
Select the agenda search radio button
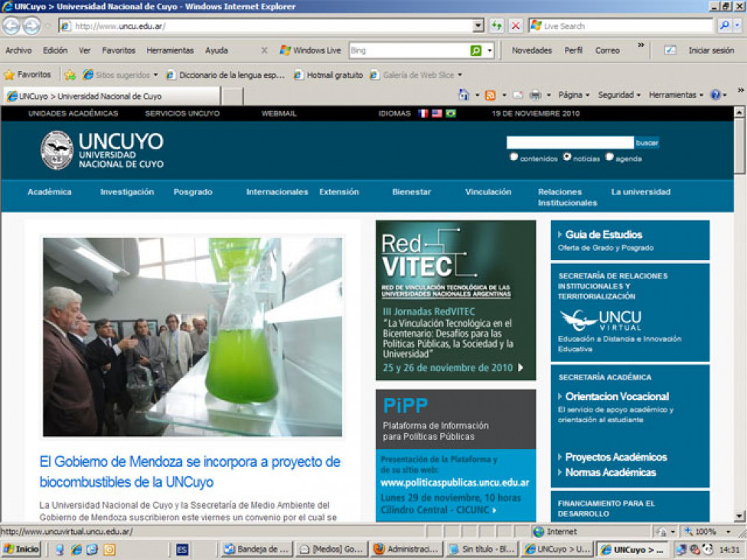point(609,157)
